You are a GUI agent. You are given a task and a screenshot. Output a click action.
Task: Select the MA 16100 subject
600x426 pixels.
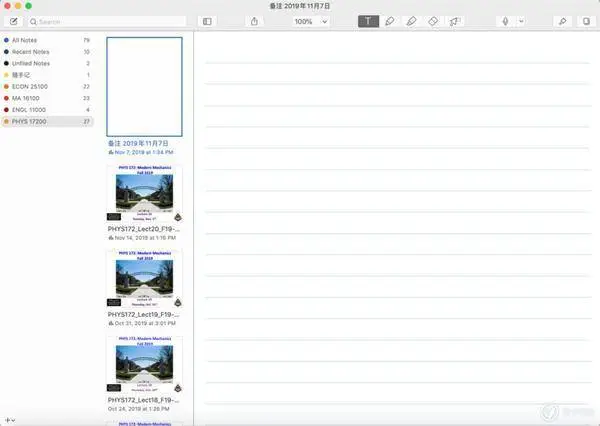[x=47, y=98]
